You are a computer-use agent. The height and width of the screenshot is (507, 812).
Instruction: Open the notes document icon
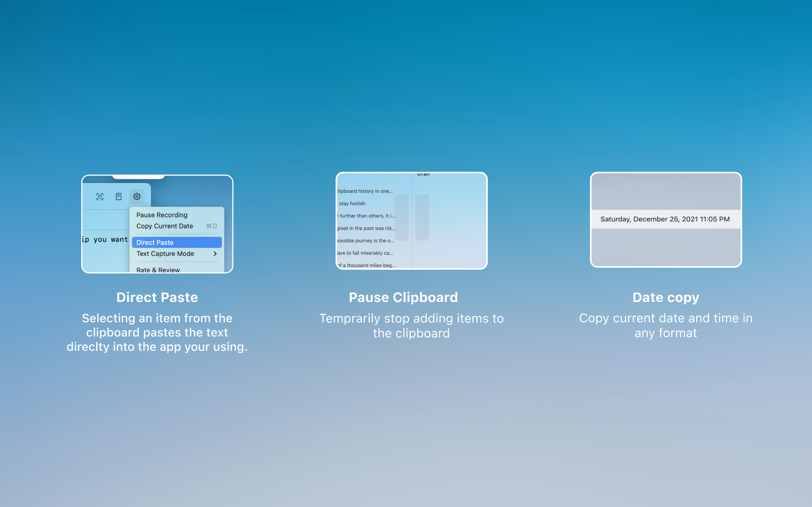[x=118, y=196]
